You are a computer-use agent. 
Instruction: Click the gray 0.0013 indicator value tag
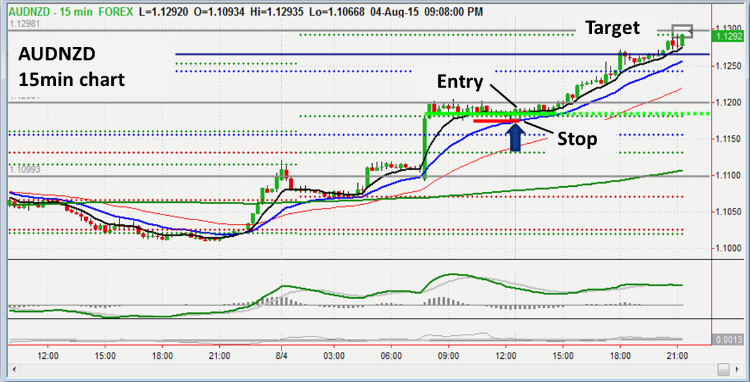tap(730, 339)
